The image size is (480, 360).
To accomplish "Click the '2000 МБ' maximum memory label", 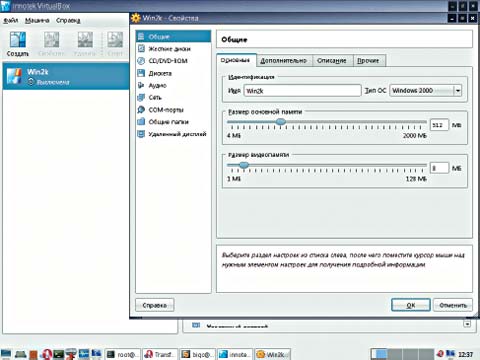I will [415, 136].
